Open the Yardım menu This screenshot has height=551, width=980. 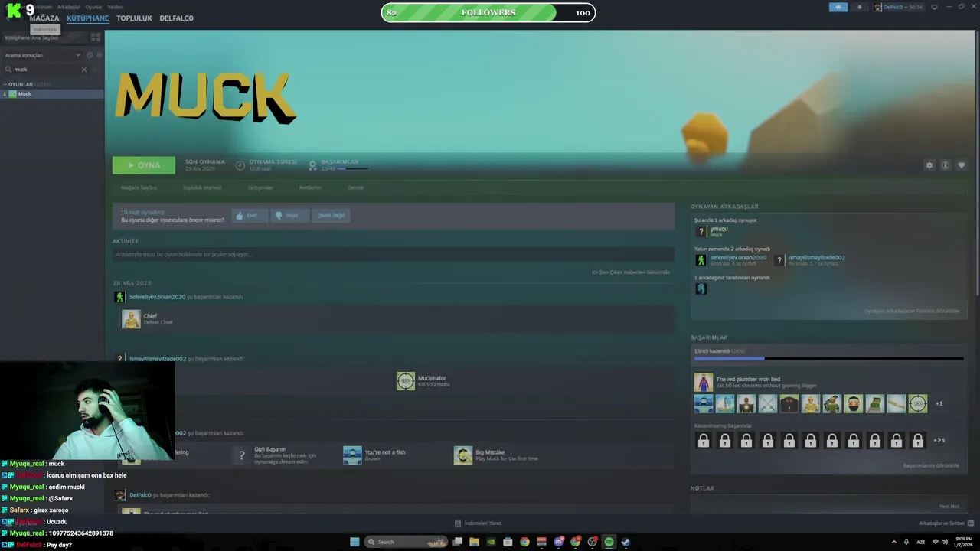pos(115,7)
